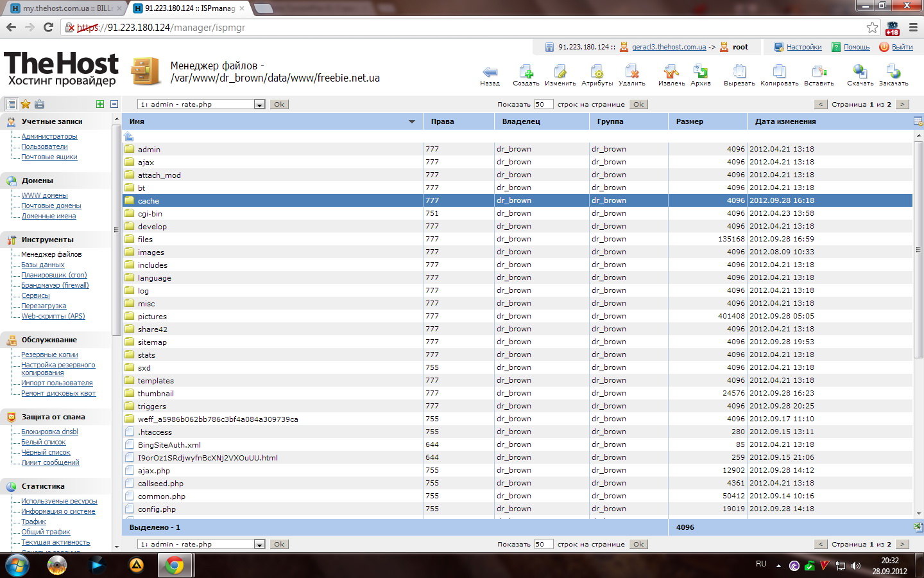Show favorites via the star icon
The width and height of the screenshot is (924, 578).
point(26,104)
